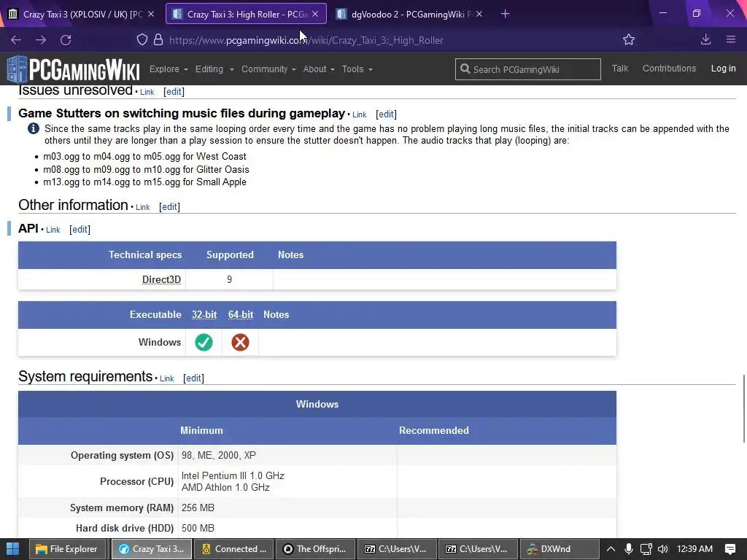Switch to Connected taskbar app
The width and height of the screenshot is (747, 560).
point(234,549)
